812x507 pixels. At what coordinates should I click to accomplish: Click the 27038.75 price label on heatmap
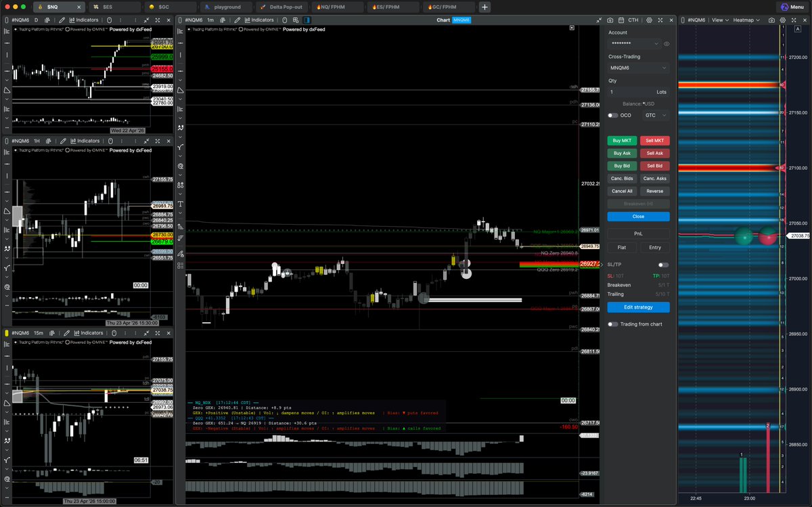coord(797,236)
